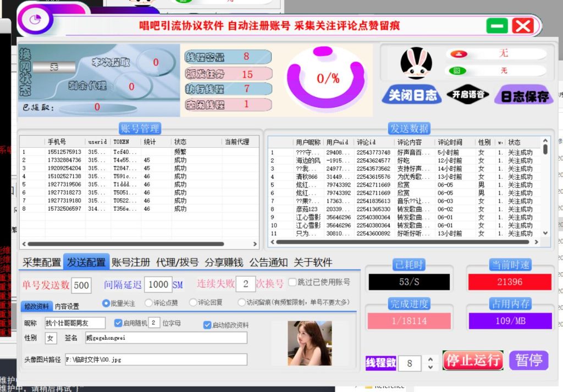Switch to the 采集配置 tab
This screenshot has height=392, width=563.
pyautogui.click(x=42, y=262)
